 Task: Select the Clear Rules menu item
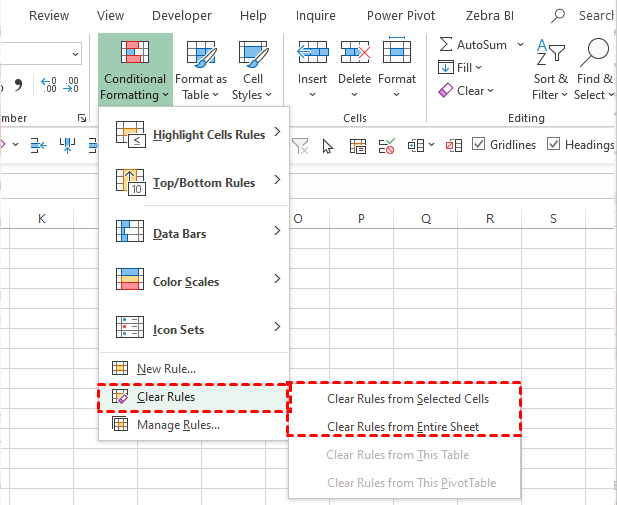point(193,397)
